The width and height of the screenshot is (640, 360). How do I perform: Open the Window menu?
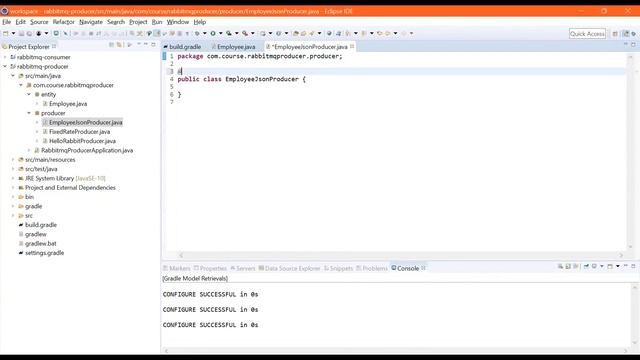point(178,22)
